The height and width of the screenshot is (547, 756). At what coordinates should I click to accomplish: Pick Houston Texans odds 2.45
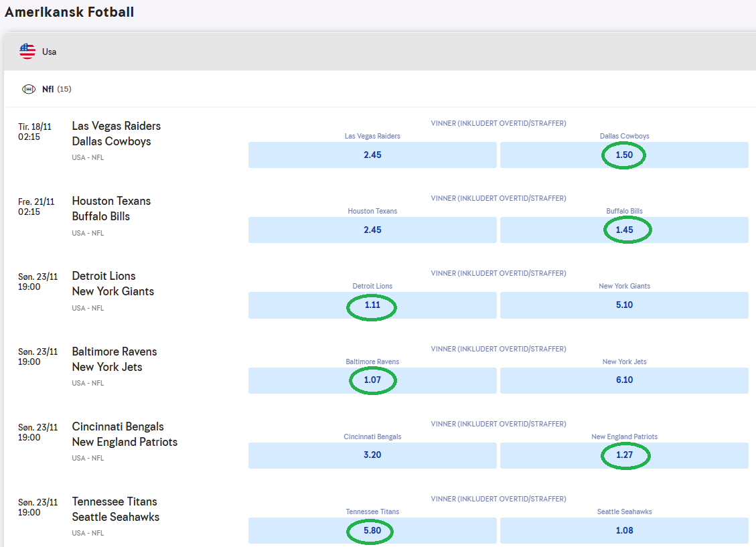[372, 230]
